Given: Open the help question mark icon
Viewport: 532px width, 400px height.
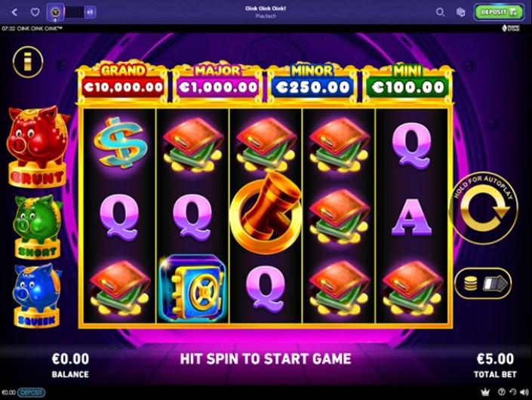Looking at the screenshot, I should coord(501,392).
